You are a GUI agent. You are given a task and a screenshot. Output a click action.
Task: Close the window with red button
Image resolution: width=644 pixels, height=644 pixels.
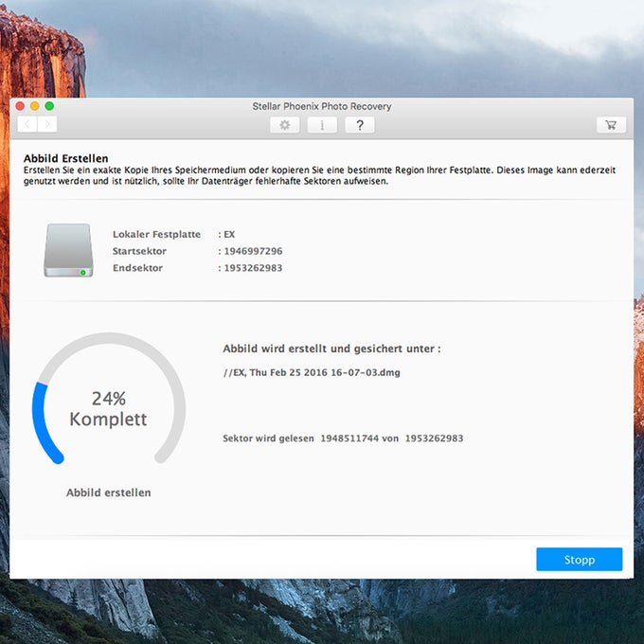20,106
